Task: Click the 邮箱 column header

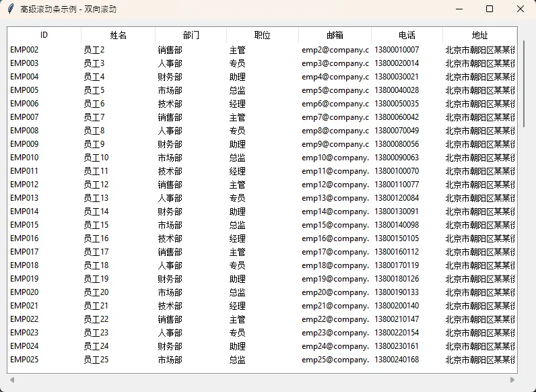Action: (x=335, y=35)
